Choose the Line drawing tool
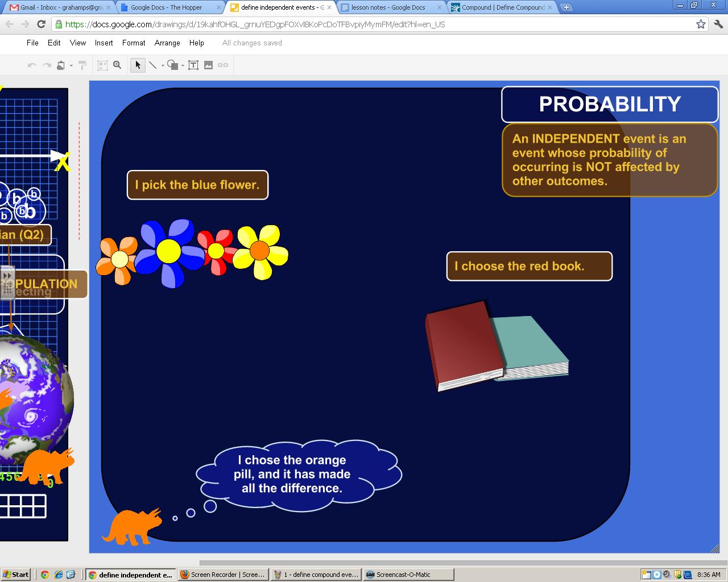 pos(152,65)
